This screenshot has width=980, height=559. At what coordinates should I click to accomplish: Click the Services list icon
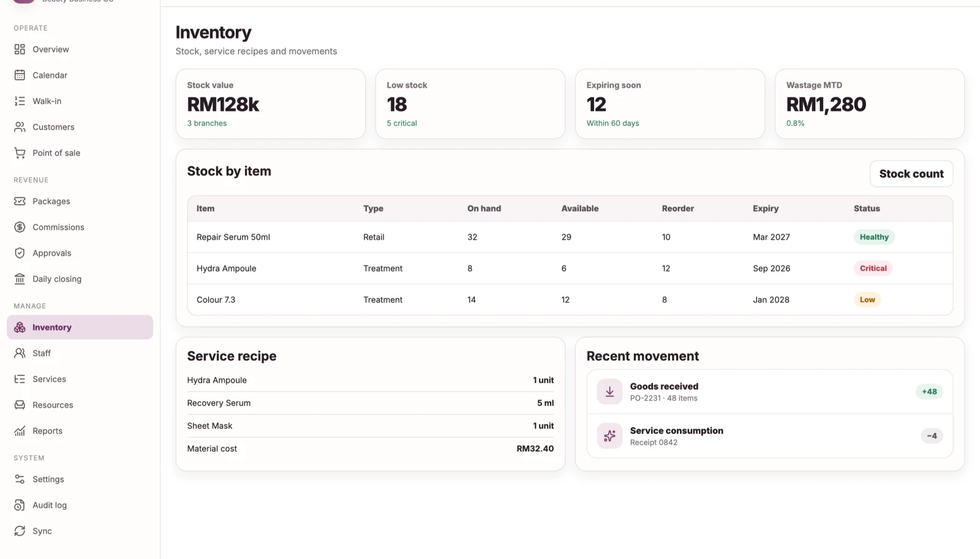(20, 379)
